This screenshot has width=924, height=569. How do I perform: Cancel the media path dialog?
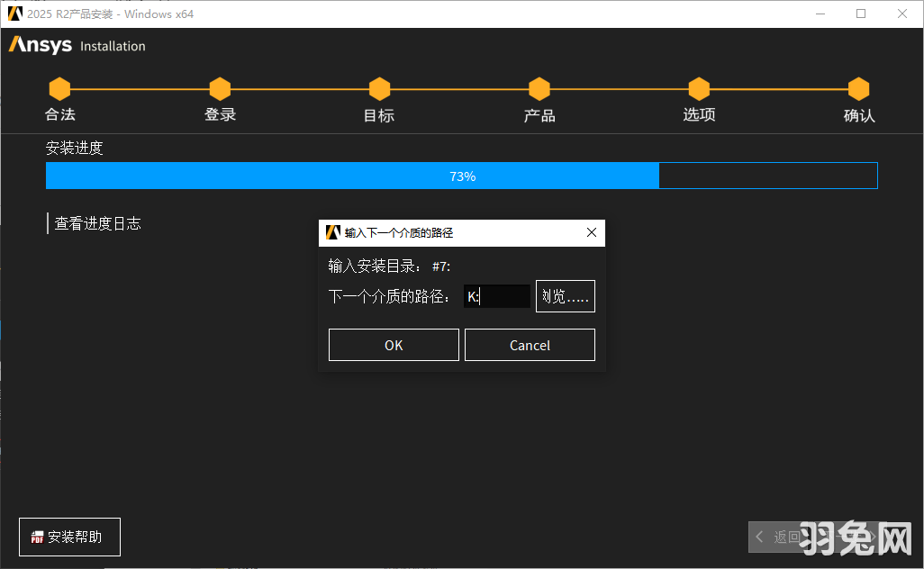pyautogui.click(x=530, y=344)
